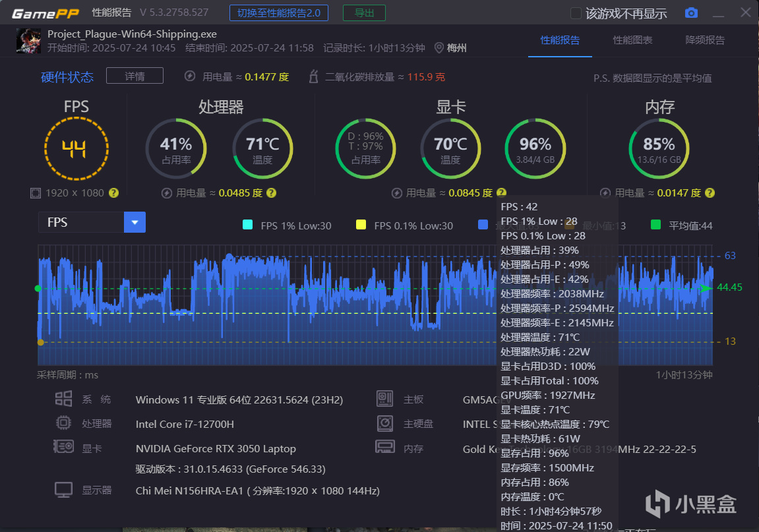The image size is (759, 532).
Task: Click tooltip line 处理器频率 : 2038MHz
Action: point(552,294)
